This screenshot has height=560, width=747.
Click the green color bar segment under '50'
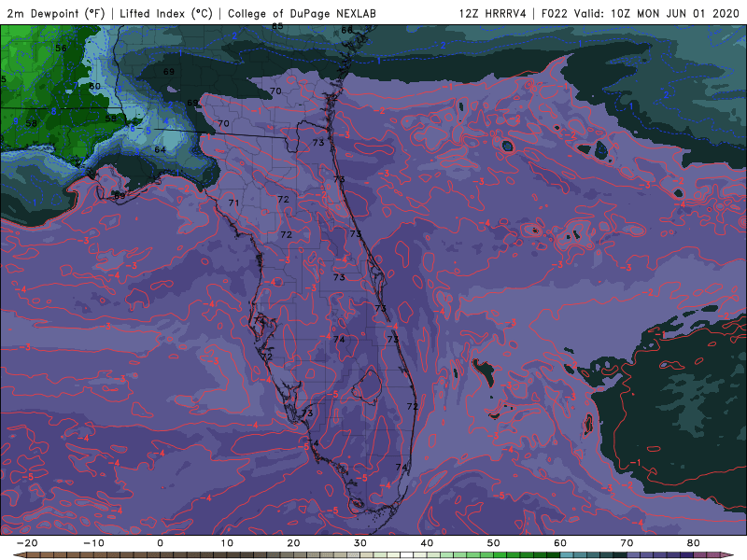pyautogui.click(x=500, y=555)
